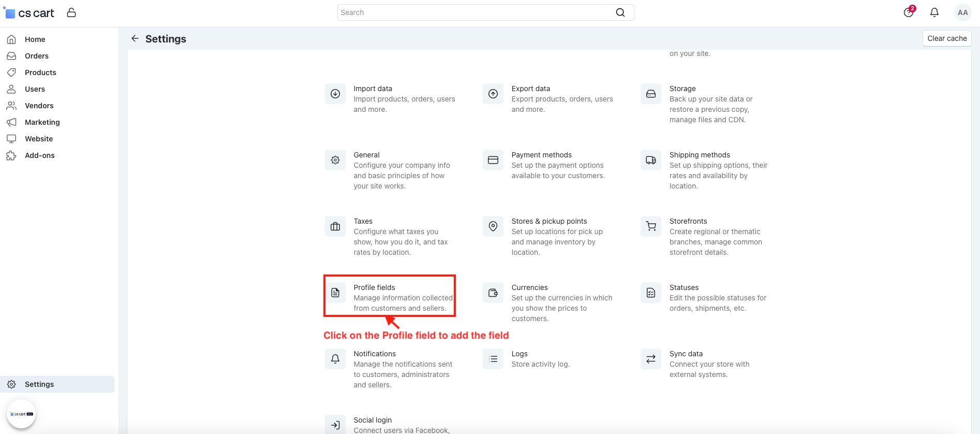Click the Sync data arrows icon
Viewport: 980px width, 434px height.
[651, 359]
